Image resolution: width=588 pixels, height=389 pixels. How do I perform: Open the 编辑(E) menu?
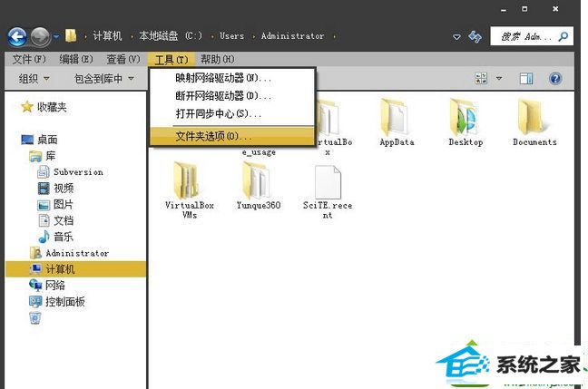[x=76, y=59]
